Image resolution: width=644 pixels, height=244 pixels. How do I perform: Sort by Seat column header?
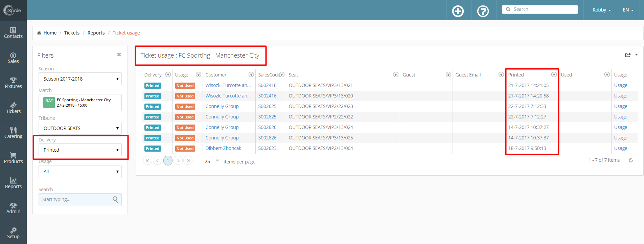point(293,75)
